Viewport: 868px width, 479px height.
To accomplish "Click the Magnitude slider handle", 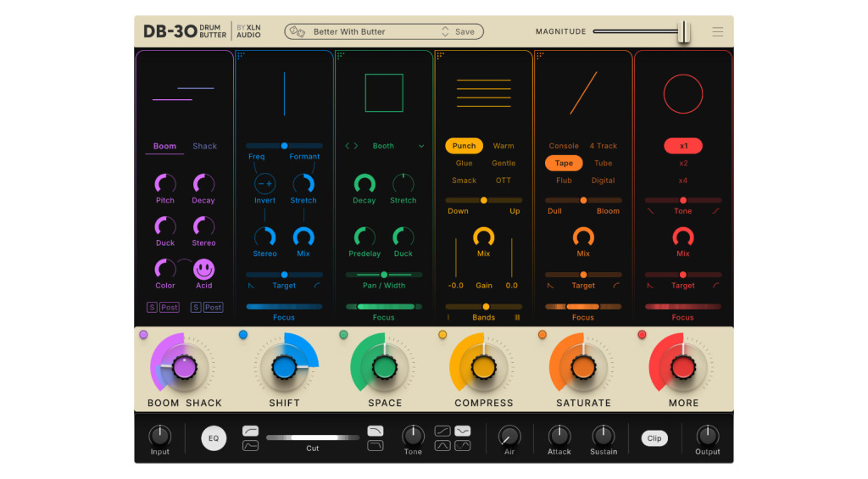I will click(684, 31).
